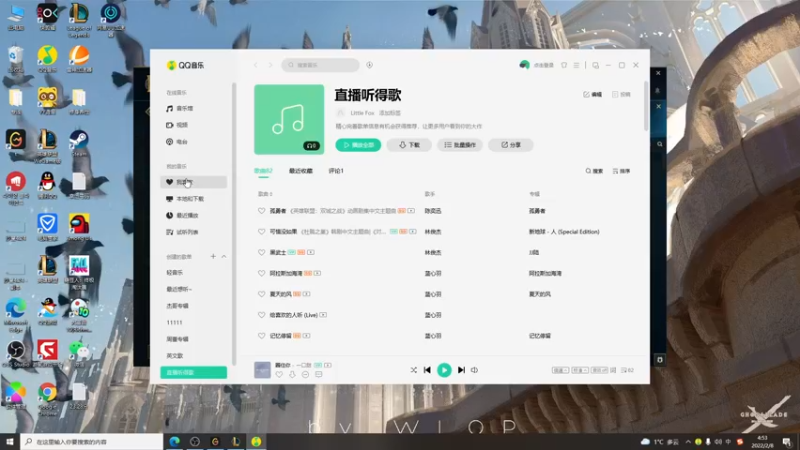This screenshot has height=450, width=800.
Task: Collapse the created playlists section
Action: click(224, 257)
